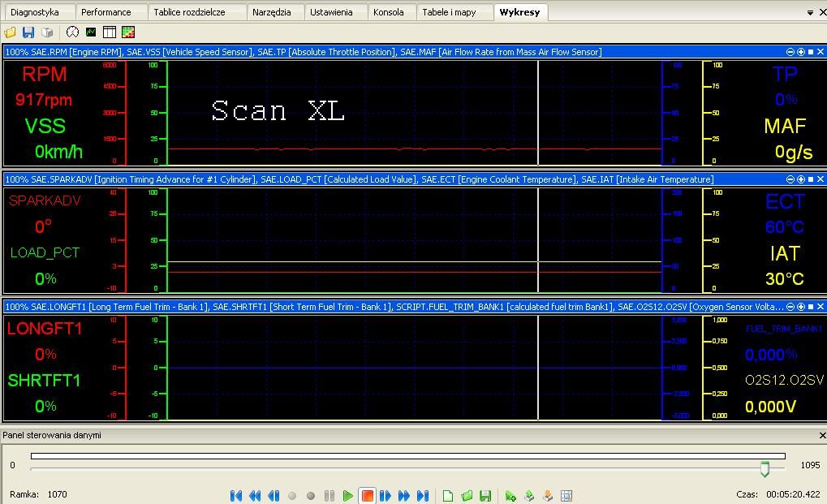
Task: Maximize the LONGFT1 fuel trim chart panel
Action: 811,307
